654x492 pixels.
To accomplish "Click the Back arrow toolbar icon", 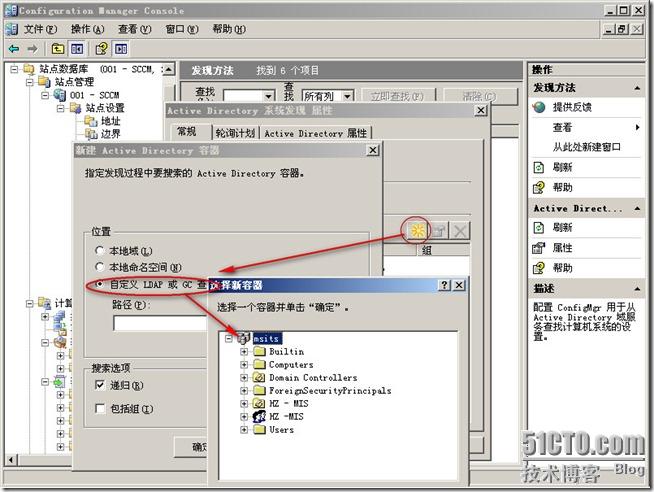I will point(14,49).
